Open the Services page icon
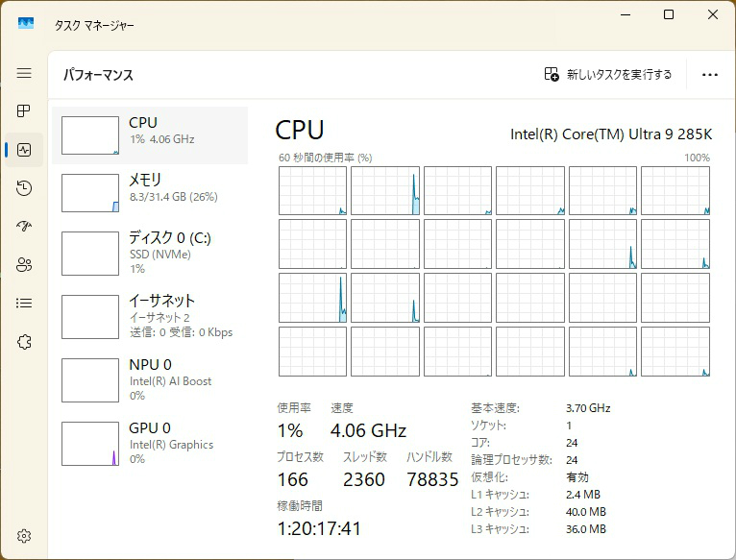The height and width of the screenshot is (560, 736). coord(24,342)
